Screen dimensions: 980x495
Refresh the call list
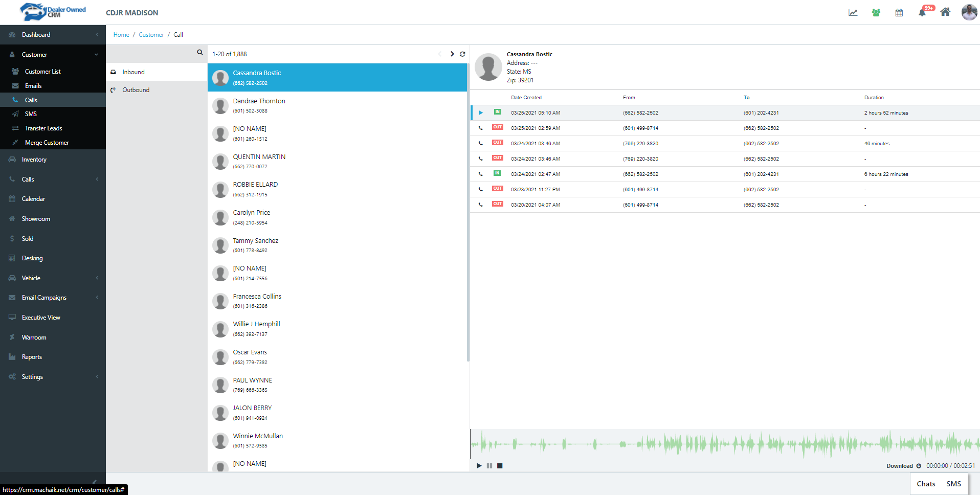[462, 54]
